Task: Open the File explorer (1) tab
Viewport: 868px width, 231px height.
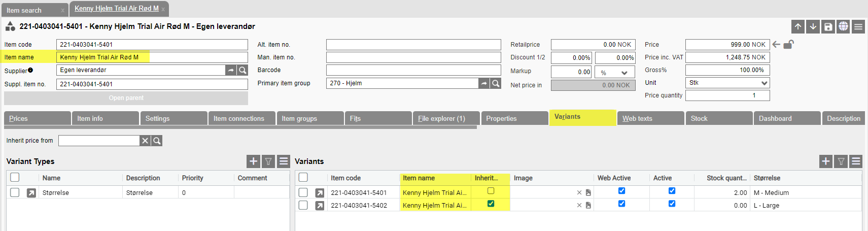Action: pyautogui.click(x=446, y=118)
